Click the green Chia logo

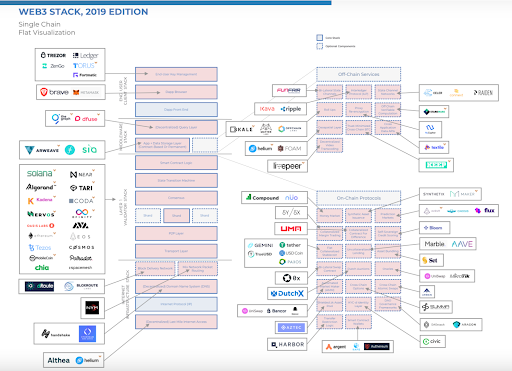point(42,267)
